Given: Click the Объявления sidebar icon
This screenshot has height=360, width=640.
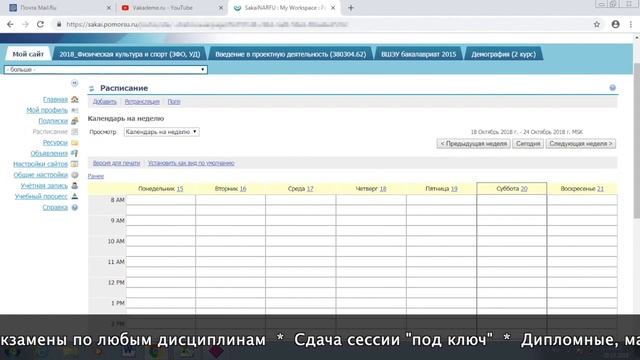Looking at the screenshot, I should tap(75, 153).
